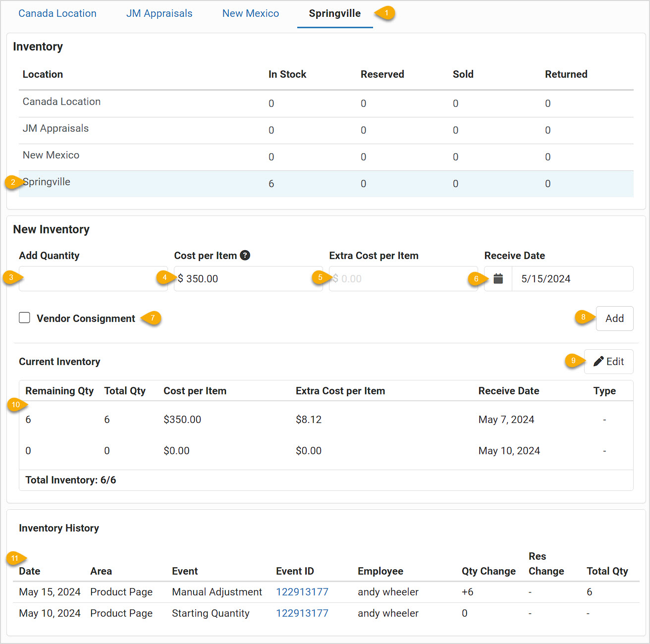Click the Extra Cost per Item field
Viewport: 650px width, 644px height.
[403, 278]
